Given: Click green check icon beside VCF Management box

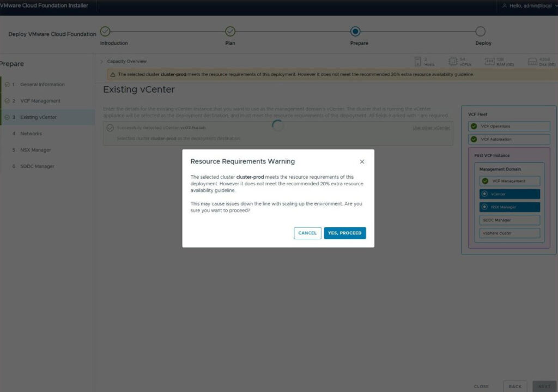Looking at the screenshot, I should pos(485,181).
